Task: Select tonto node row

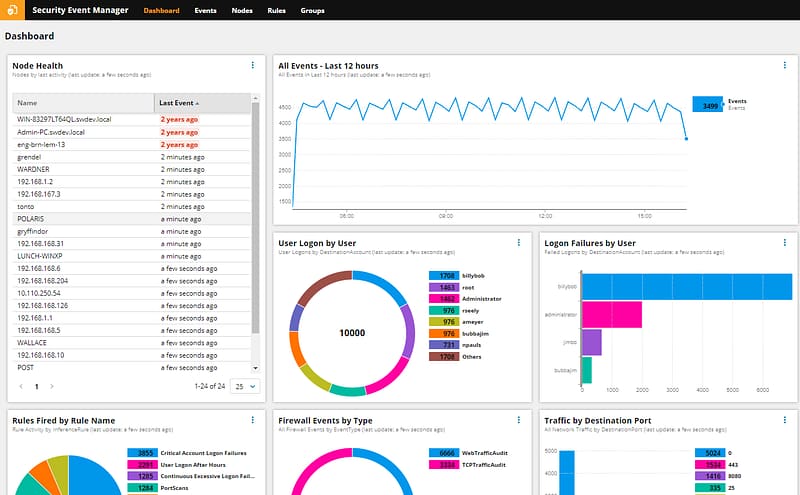Action: (x=132, y=207)
